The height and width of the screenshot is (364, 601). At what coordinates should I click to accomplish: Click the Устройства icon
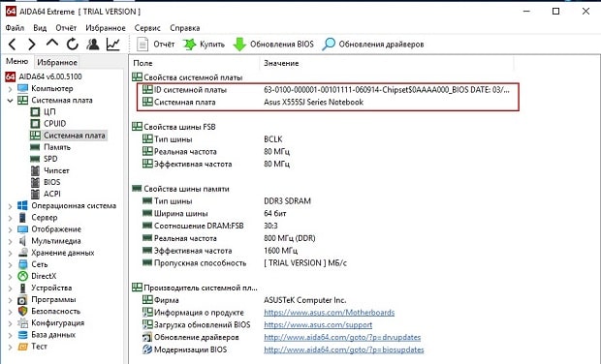[23, 288]
